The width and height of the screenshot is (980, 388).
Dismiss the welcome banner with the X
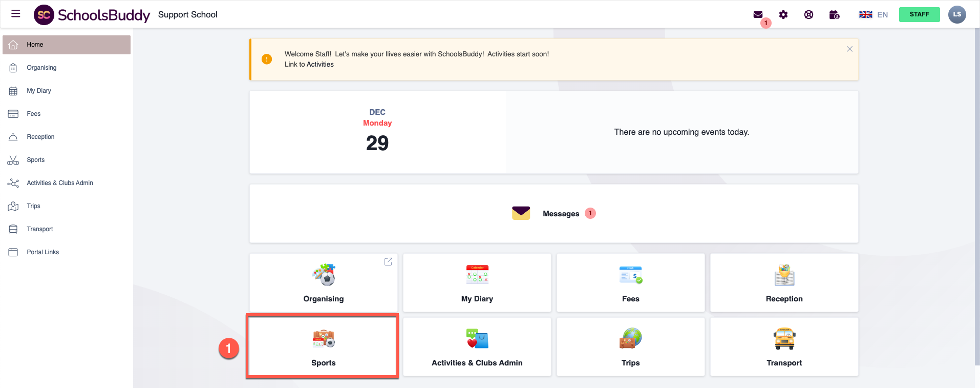849,49
